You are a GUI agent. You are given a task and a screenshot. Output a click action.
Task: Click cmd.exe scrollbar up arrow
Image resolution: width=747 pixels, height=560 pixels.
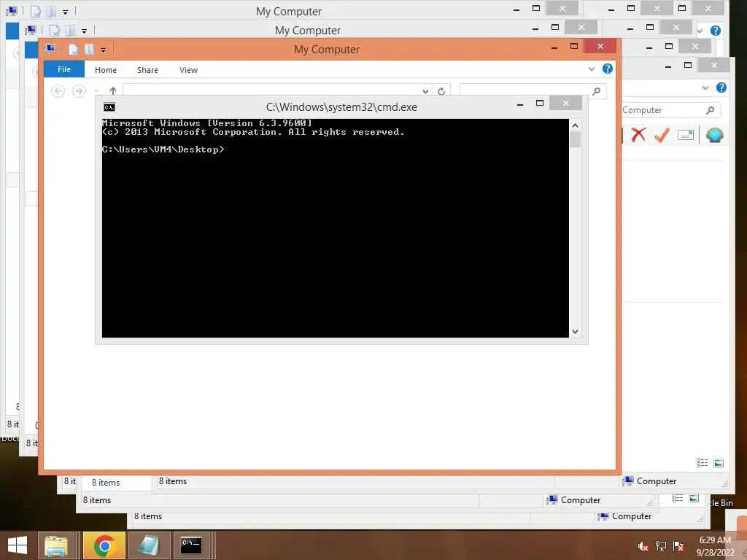tap(575, 125)
